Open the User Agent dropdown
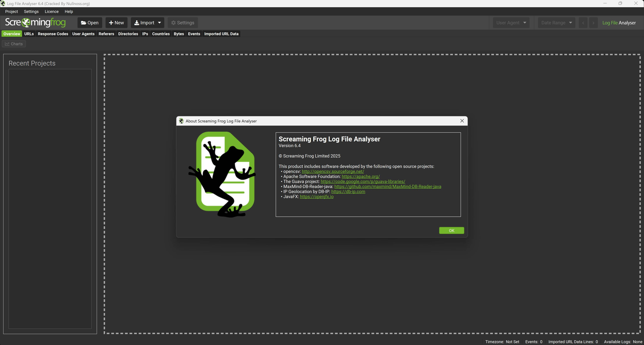 click(511, 23)
